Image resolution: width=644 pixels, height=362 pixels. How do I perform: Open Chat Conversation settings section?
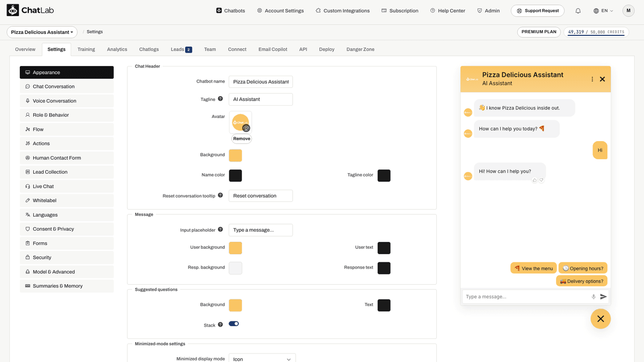67,86
